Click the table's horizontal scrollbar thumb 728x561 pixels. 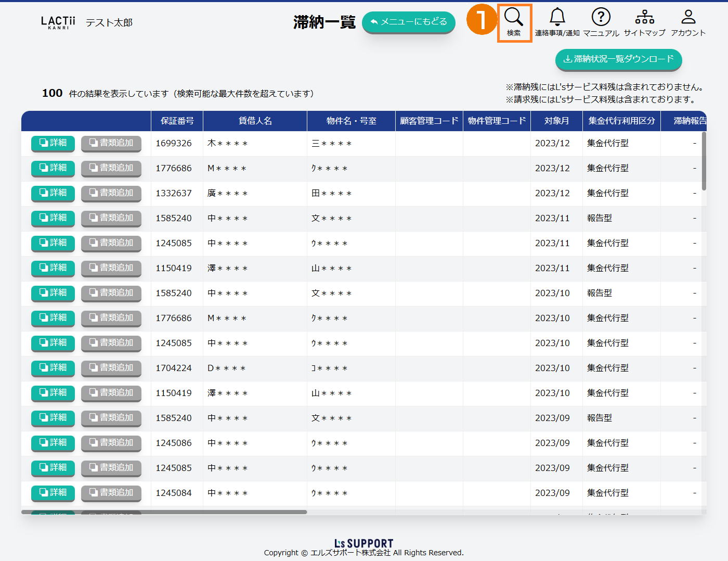tap(164, 512)
